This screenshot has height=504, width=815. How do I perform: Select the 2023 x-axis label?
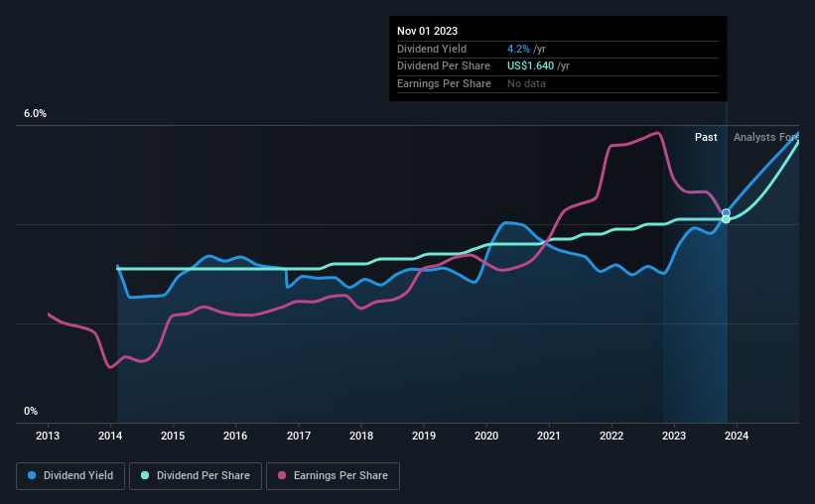point(674,436)
